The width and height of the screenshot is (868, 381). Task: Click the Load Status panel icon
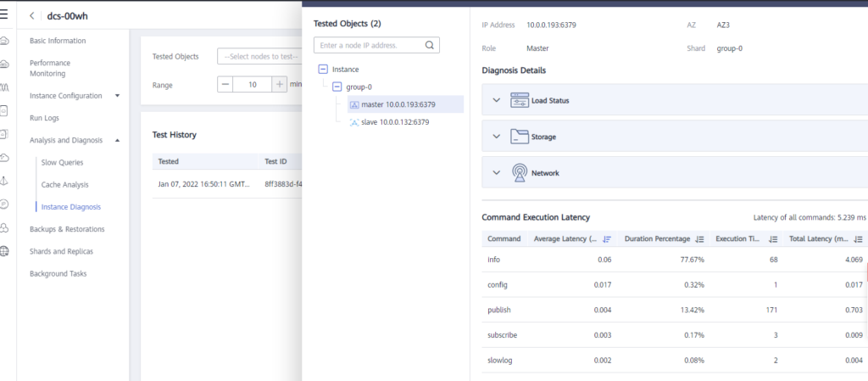pos(519,100)
